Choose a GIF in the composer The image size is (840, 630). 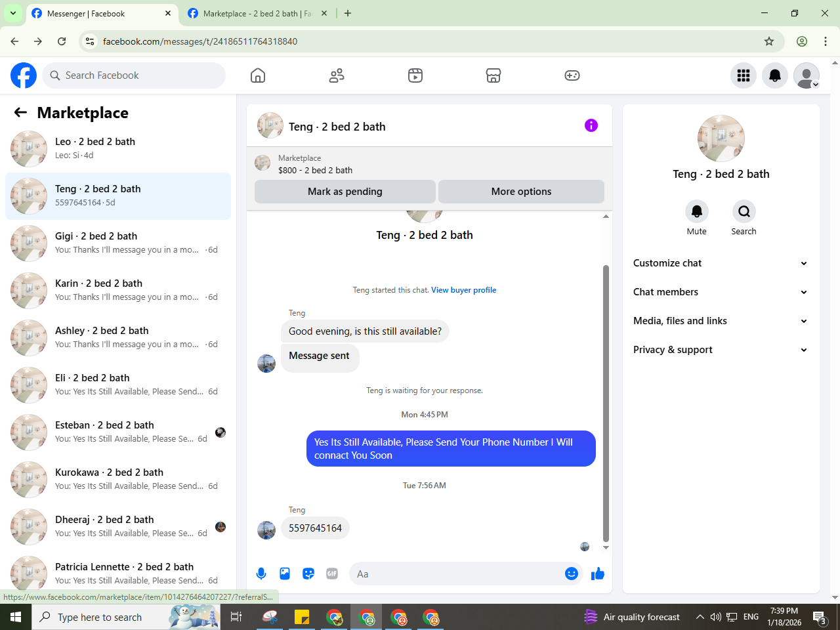pos(332,574)
